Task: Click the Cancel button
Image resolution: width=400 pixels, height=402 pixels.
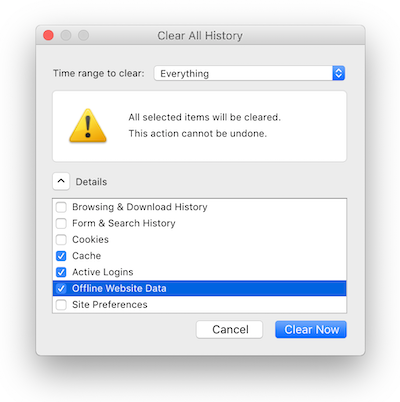Action: (230, 329)
